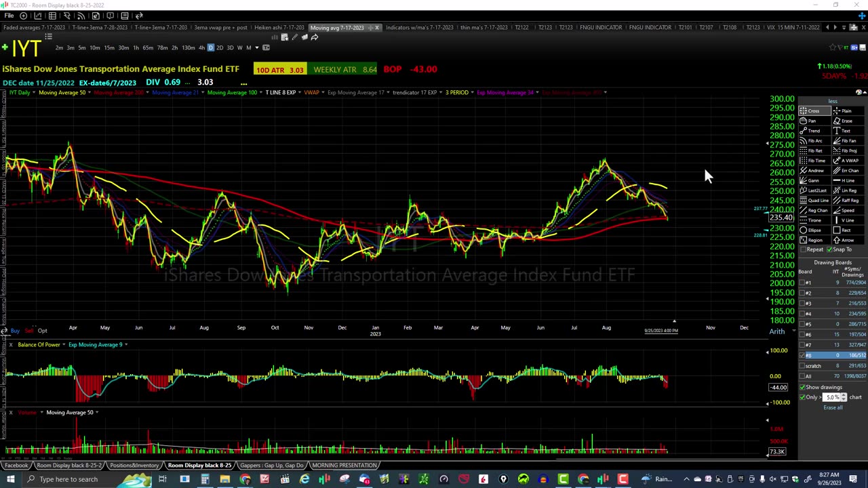868x488 pixels.
Task: Toggle Show drawings checkbox
Action: [802, 387]
